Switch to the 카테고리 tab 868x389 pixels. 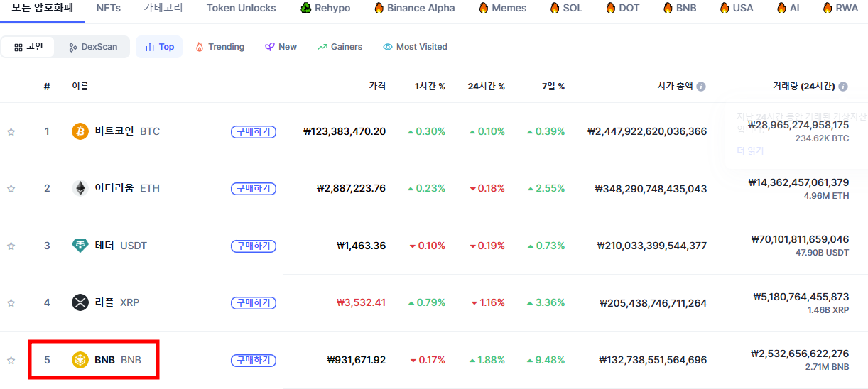(x=163, y=8)
